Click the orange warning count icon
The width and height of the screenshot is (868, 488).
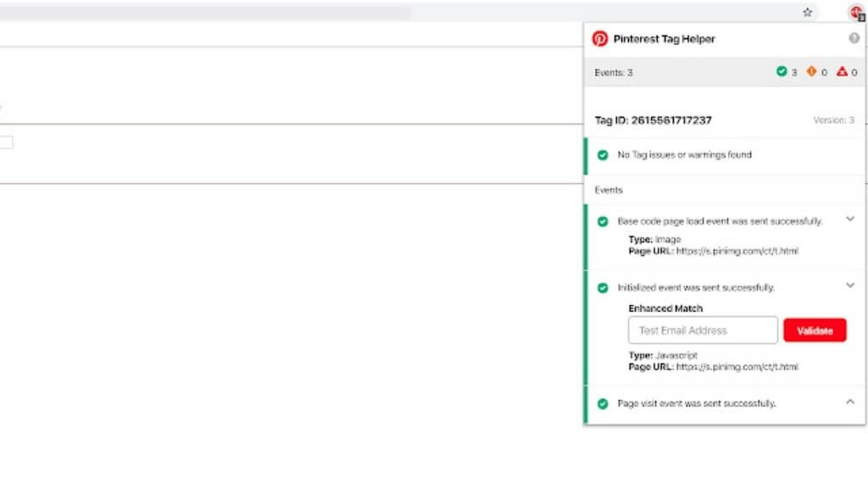point(811,72)
